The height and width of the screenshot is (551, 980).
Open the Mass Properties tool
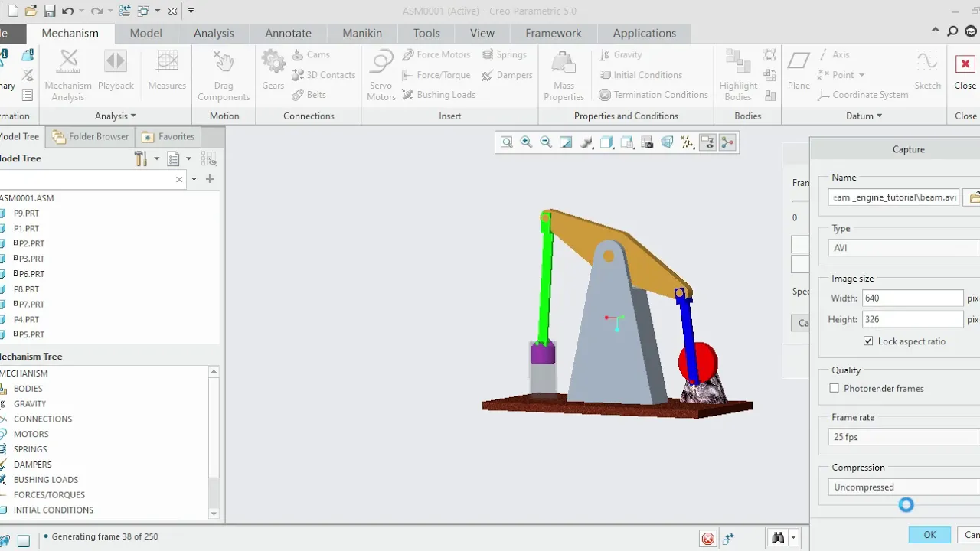tap(564, 75)
